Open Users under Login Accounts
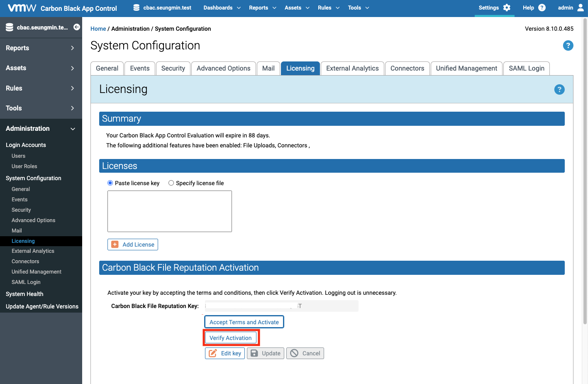Screen dimensions: 588x384 click(x=18, y=156)
